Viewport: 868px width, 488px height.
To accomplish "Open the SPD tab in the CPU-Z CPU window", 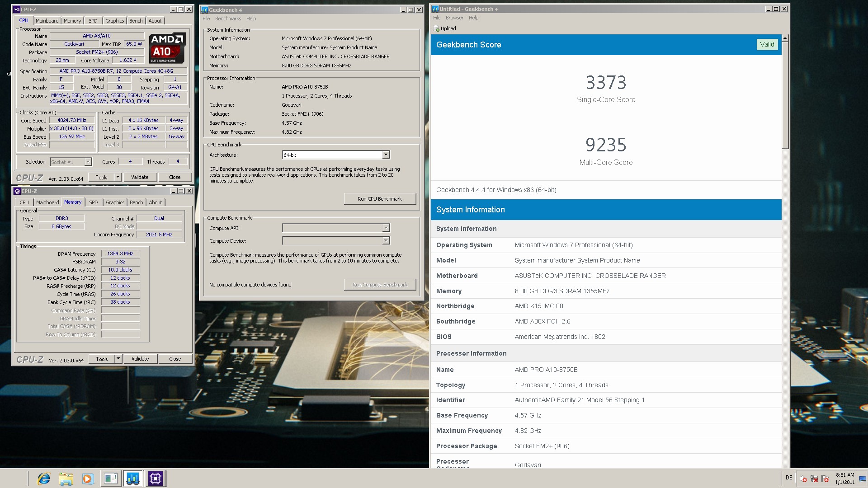I will point(93,21).
